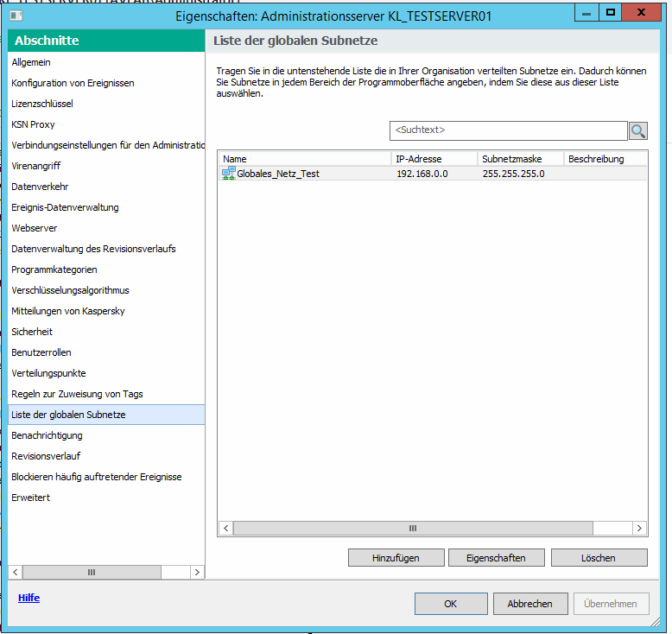Screen dimensions: 672x634
Task: Go to Mitteilungen von Kaspersky
Action: coord(68,311)
